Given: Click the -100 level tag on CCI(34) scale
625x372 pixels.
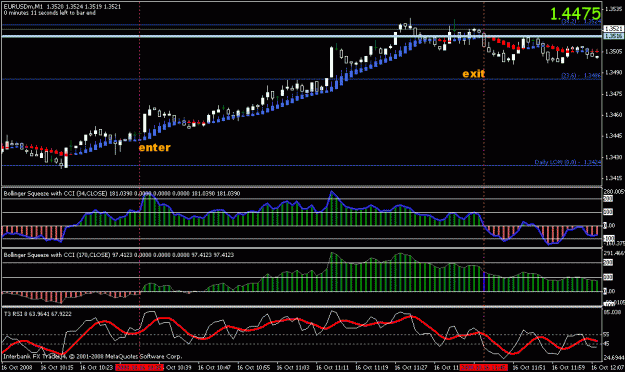Looking at the screenshot, I should click(x=609, y=238).
